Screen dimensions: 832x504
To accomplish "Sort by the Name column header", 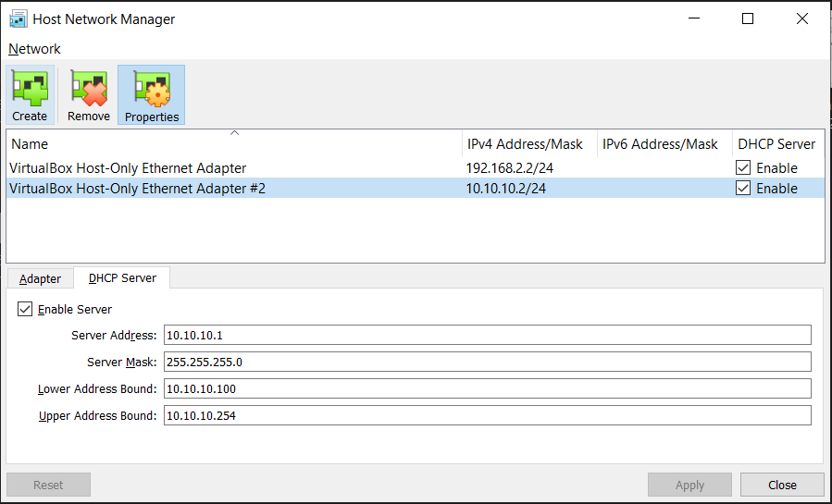I will tap(234, 143).
